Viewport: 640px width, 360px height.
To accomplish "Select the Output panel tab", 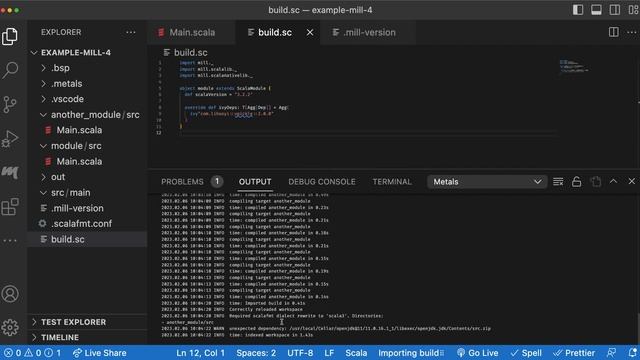I will 255,182.
